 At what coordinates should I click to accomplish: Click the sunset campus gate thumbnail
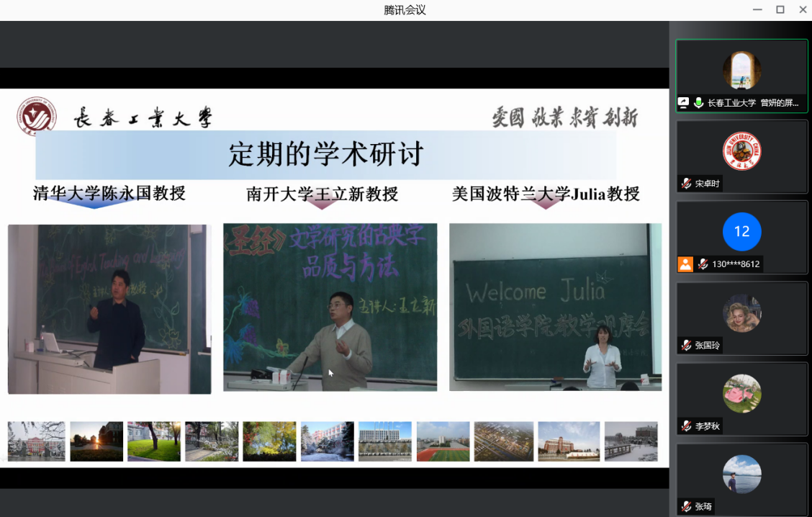(x=95, y=441)
